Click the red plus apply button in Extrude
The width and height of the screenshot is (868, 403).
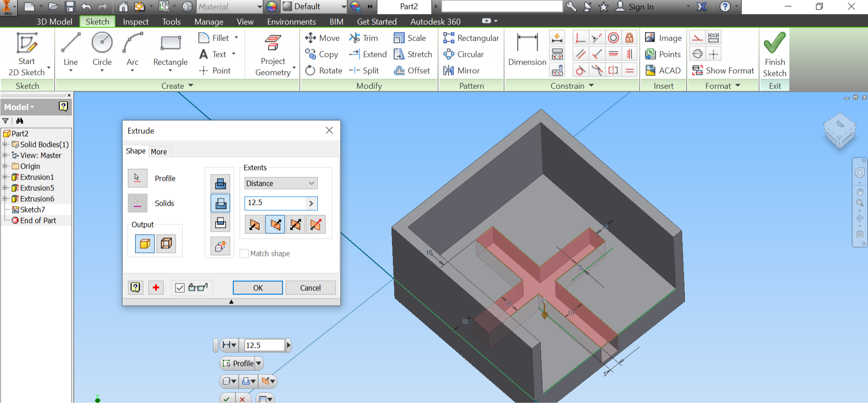156,288
